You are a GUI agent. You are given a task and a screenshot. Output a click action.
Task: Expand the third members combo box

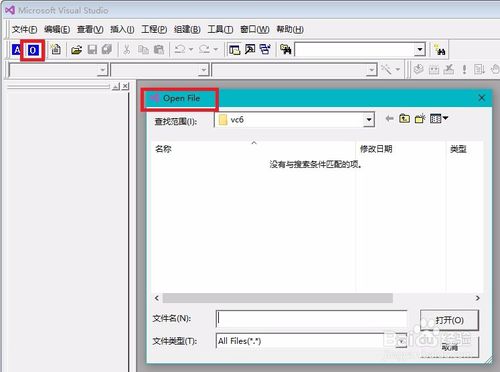pos(371,70)
